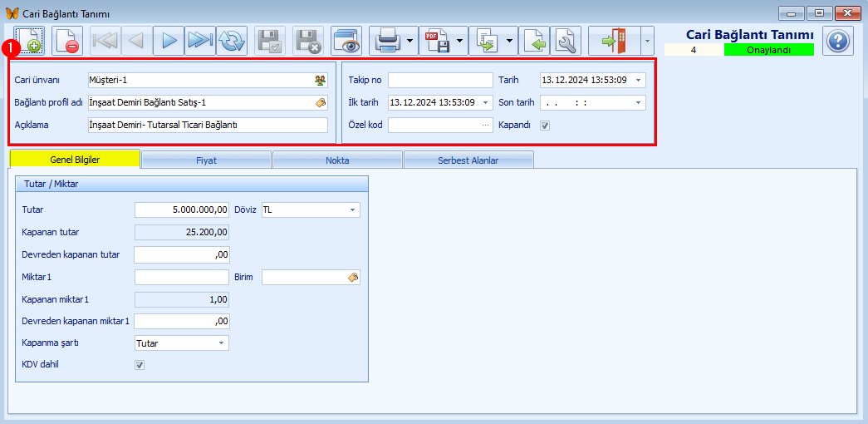Open help with the blue question mark icon
The image size is (868, 424).
click(837, 41)
